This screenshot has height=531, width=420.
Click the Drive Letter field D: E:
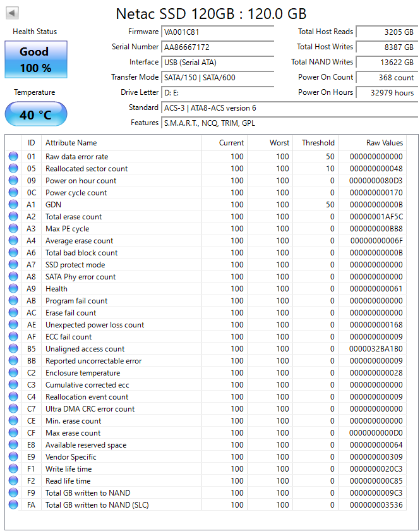(x=218, y=93)
